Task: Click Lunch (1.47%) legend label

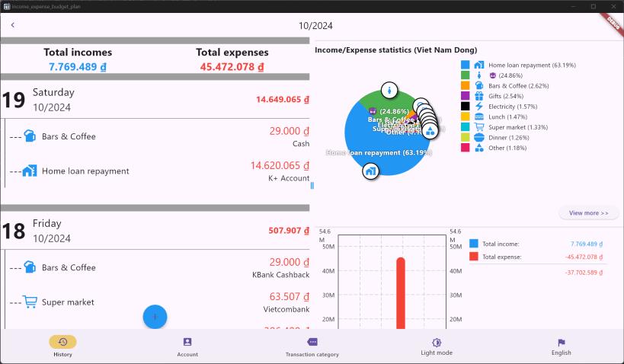Action: (507, 117)
